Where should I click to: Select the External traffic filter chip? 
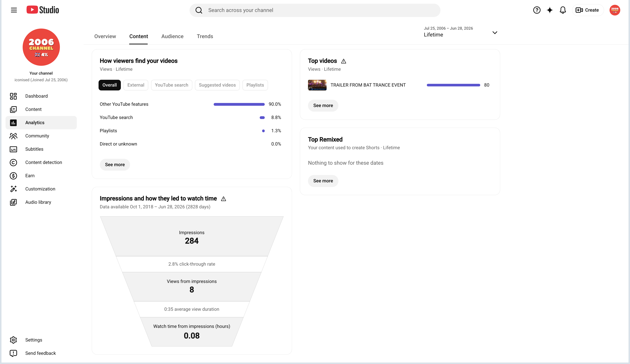point(136,85)
